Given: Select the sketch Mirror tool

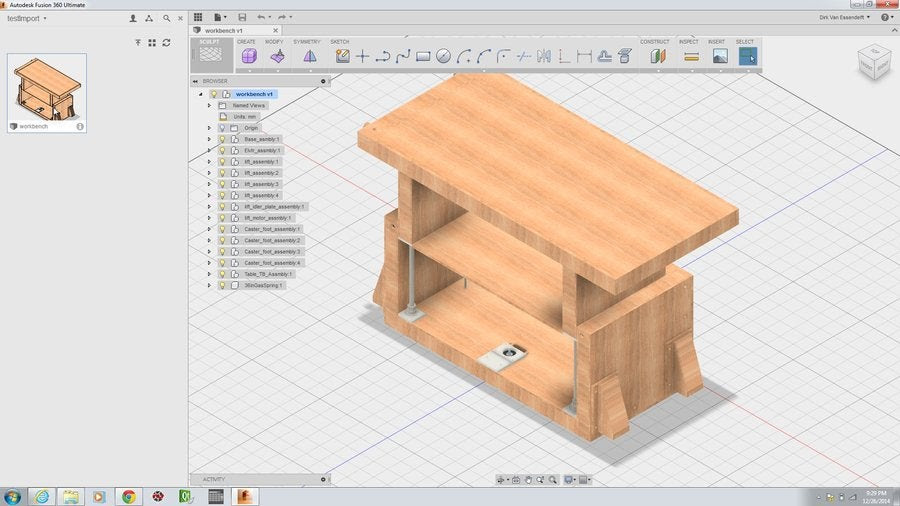Looking at the screenshot, I should [x=544, y=56].
